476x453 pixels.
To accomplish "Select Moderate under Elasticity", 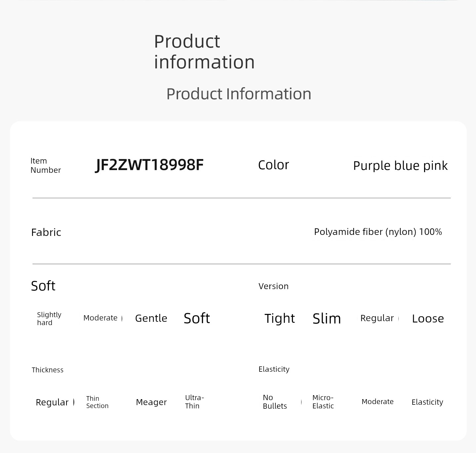I will [x=377, y=402].
